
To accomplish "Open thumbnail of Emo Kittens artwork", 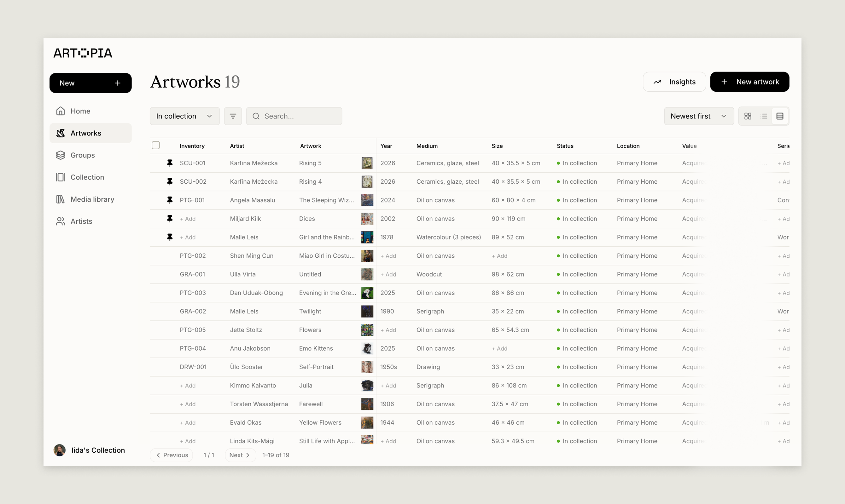I will tap(367, 348).
